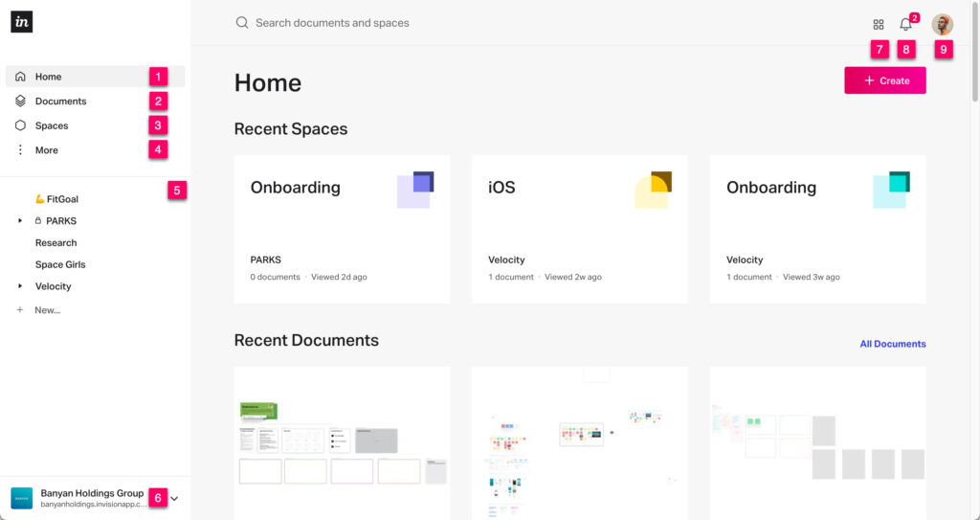This screenshot has height=520, width=980.
Task: Click the search magnifier icon
Action: tap(242, 23)
